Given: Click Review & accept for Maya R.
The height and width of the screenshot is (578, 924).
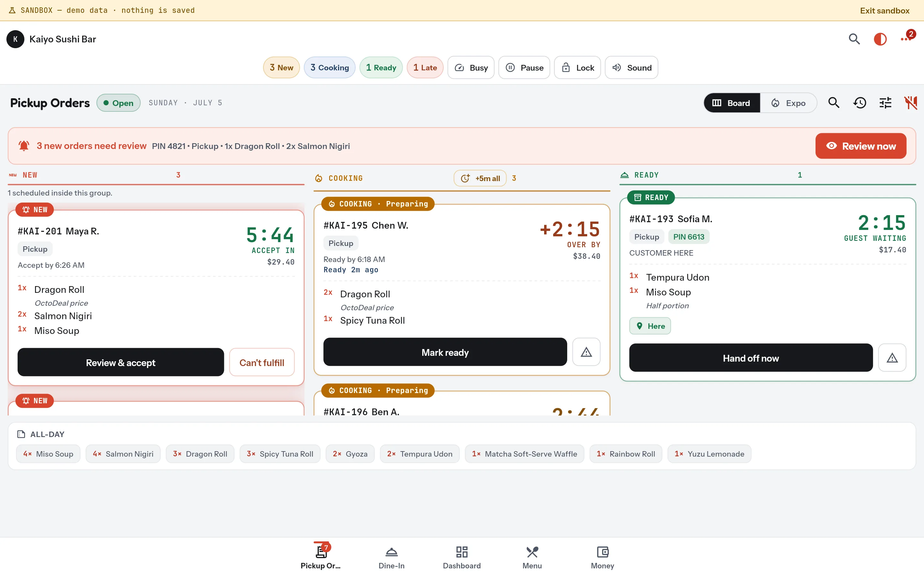Looking at the screenshot, I should [121, 363].
